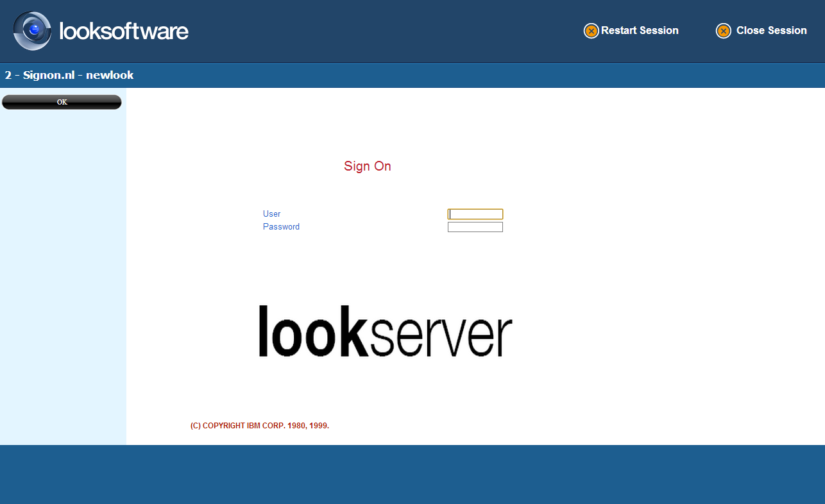825x504 pixels.
Task: Click the OK button in the sidebar
Action: [62, 102]
